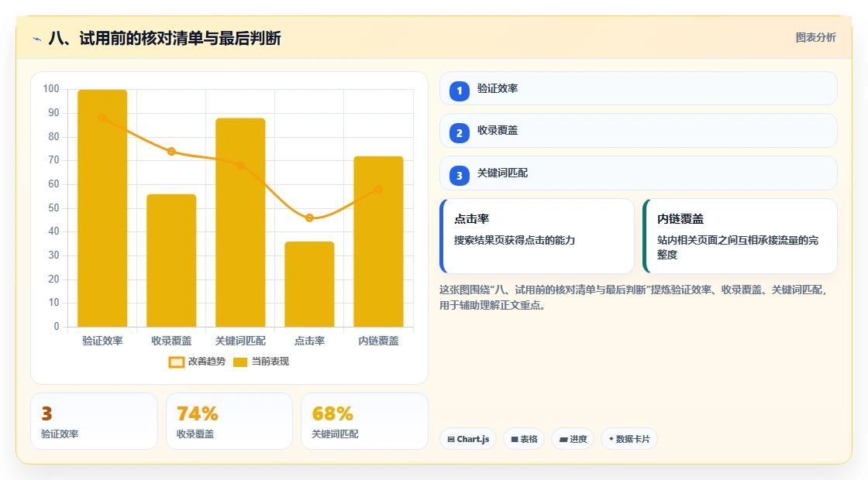The width and height of the screenshot is (868, 480).
Task: Click the trend line point above 内链覆盖
Action: click(x=379, y=190)
